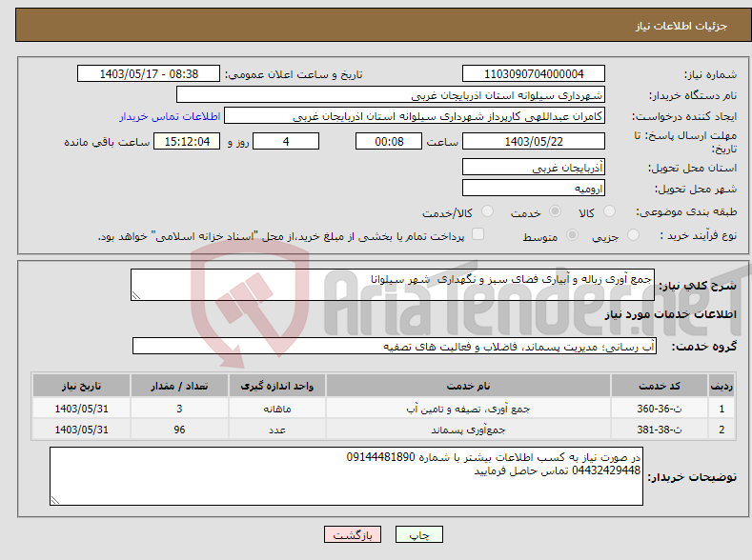The image size is (752, 560).
Task: Click the گروه خدمت field آب رسانی
Action: (395, 346)
